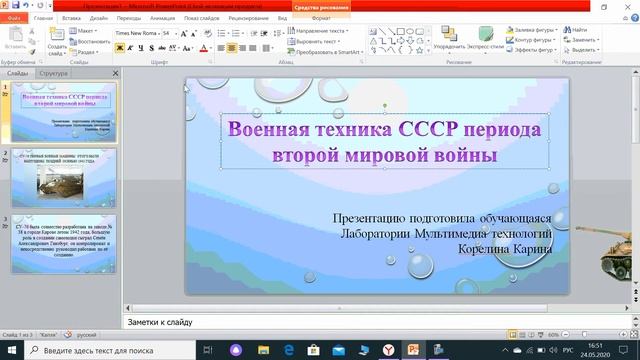This screenshot has height=360, width=640.
Task: Toggle text shadow (S)
Action: click(x=151, y=48)
